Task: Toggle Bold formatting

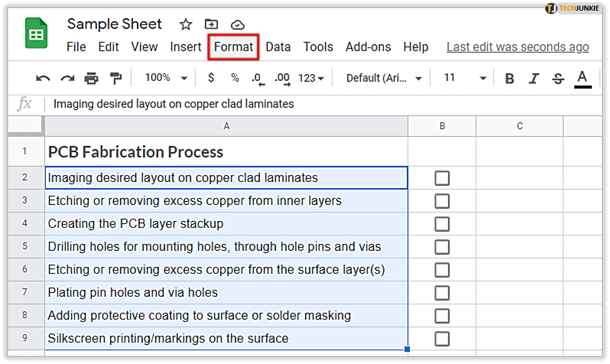Action: [510, 78]
